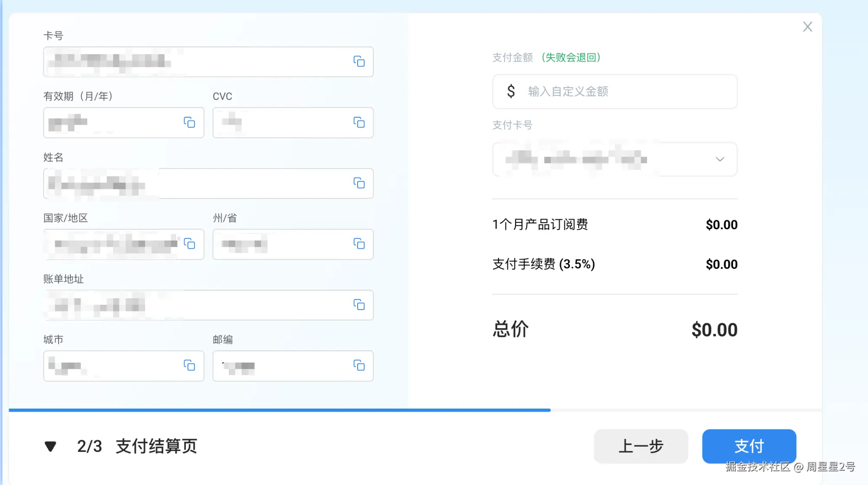Copy the city (城市) value
This screenshot has width=868, height=485.
point(189,366)
